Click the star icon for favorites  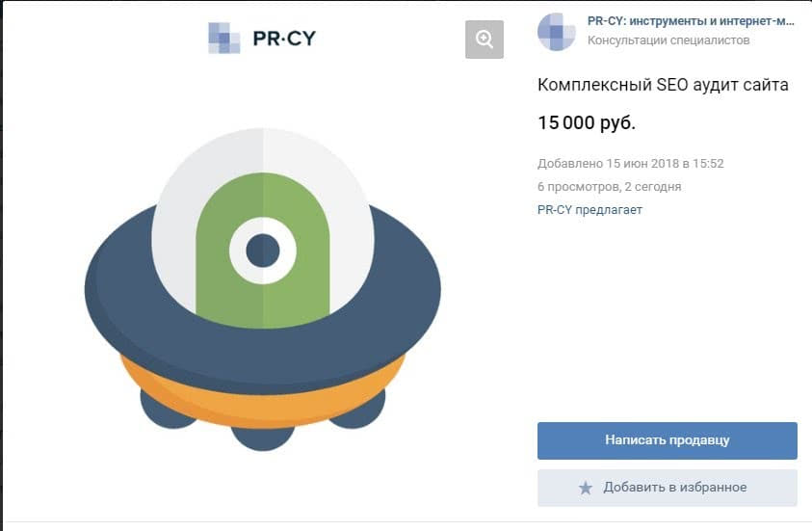[586, 488]
